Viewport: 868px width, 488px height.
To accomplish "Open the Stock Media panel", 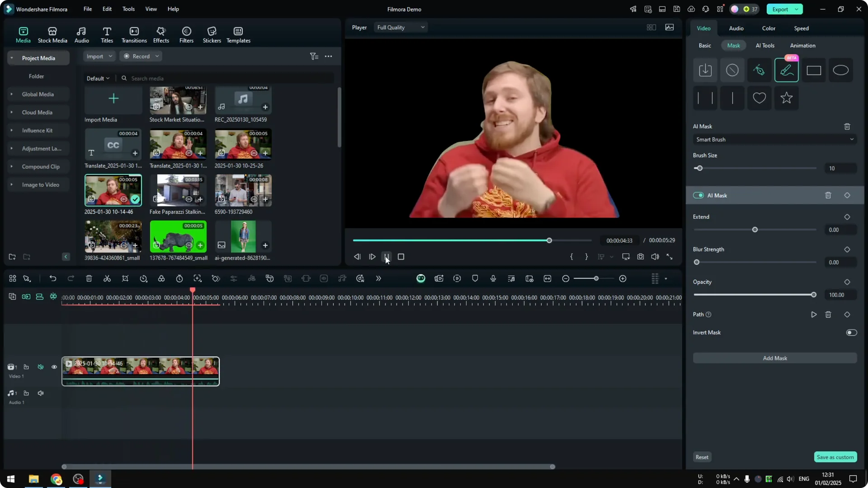I will point(52,34).
